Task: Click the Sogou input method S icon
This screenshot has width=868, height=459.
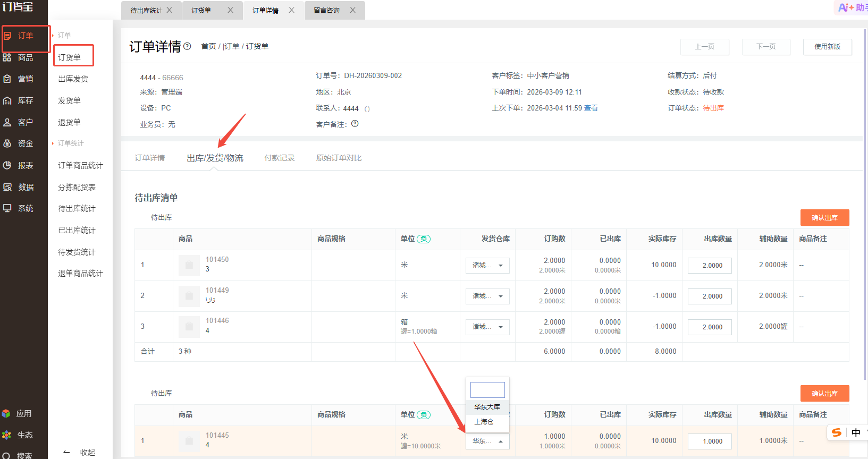Action: (837, 432)
